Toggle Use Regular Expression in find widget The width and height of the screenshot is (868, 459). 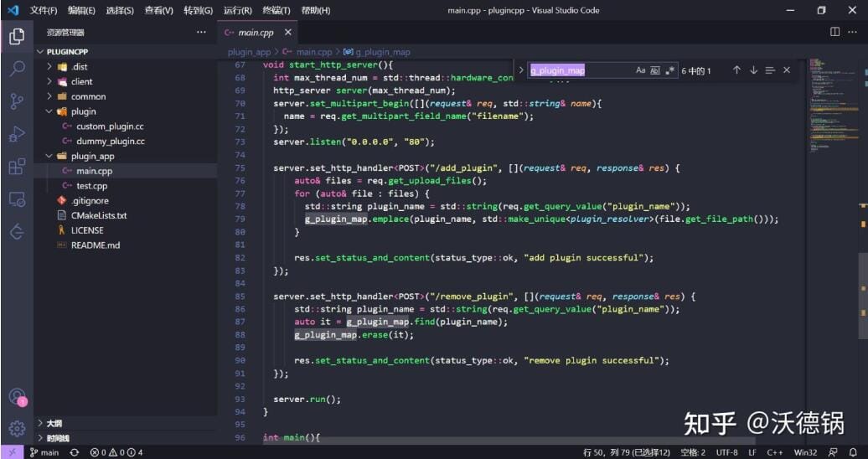(x=669, y=70)
